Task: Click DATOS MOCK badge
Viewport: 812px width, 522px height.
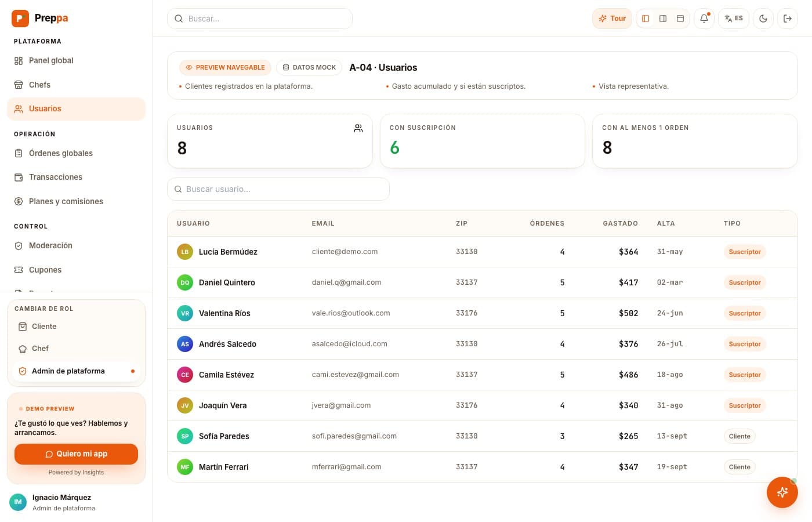Action: pos(309,67)
